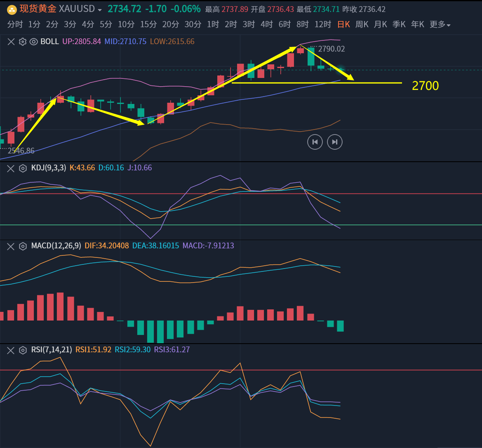The width and height of the screenshot is (482, 448).
Task: Switch to the 周K weekly chart
Action: 362,25
